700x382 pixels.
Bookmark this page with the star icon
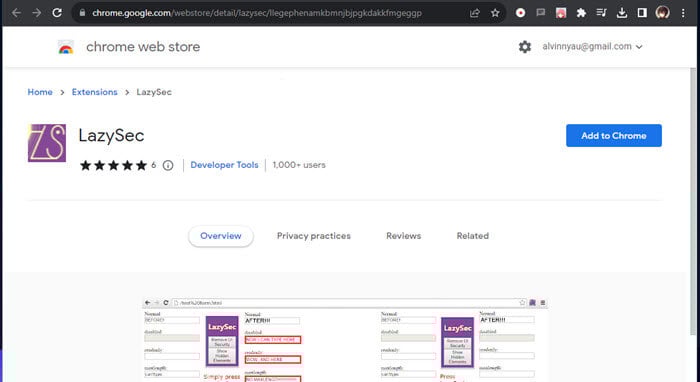point(495,13)
